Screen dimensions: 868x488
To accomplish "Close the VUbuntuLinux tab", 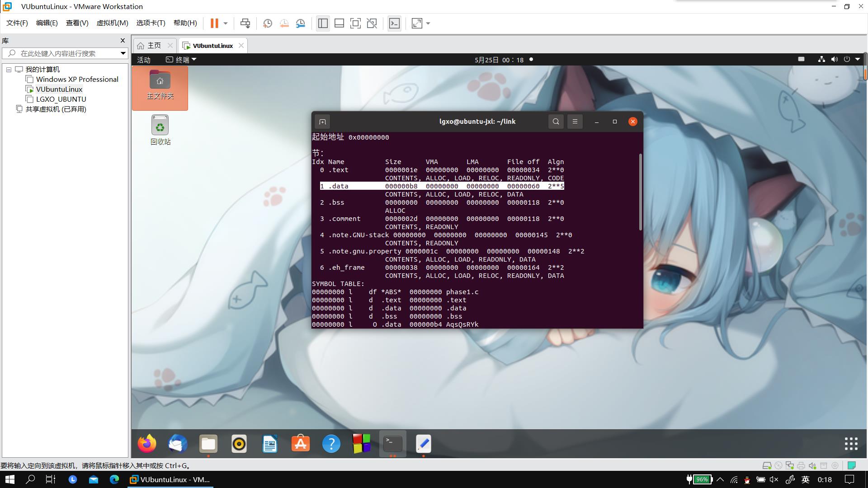I will (x=241, y=46).
